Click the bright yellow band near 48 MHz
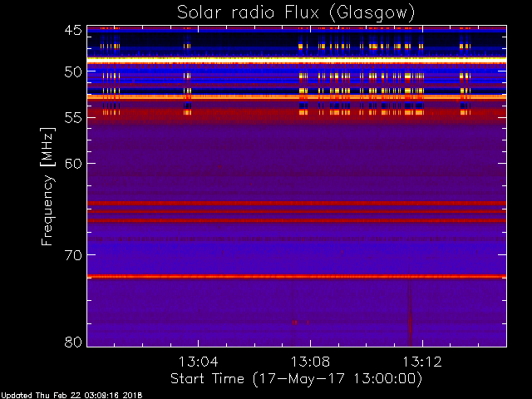 click(297, 59)
